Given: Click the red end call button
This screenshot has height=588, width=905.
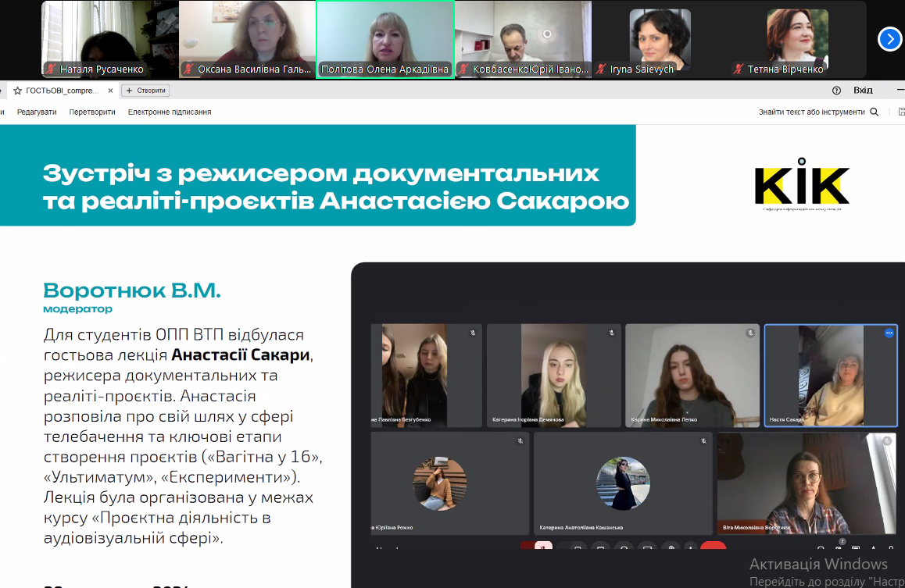Looking at the screenshot, I should tap(712, 548).
